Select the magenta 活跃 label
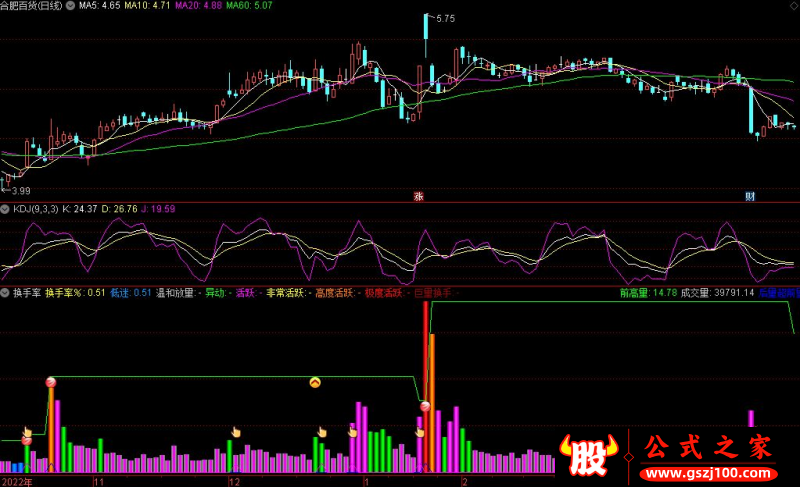The image size is (800, 487). 245,293
